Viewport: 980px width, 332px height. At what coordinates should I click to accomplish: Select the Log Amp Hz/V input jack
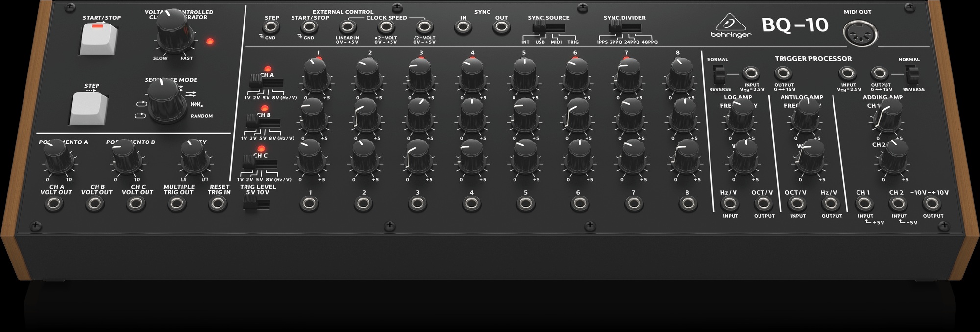click(730, 204)
